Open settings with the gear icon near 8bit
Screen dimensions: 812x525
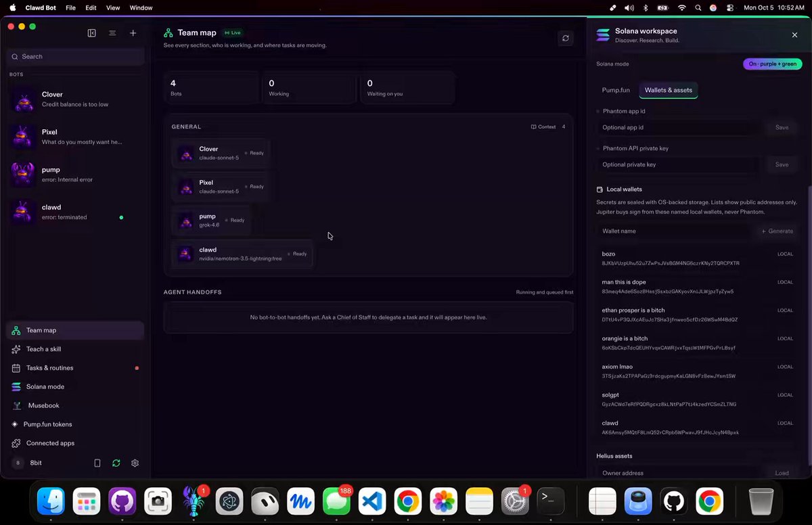pyautogui.click(x=135, y=463)
